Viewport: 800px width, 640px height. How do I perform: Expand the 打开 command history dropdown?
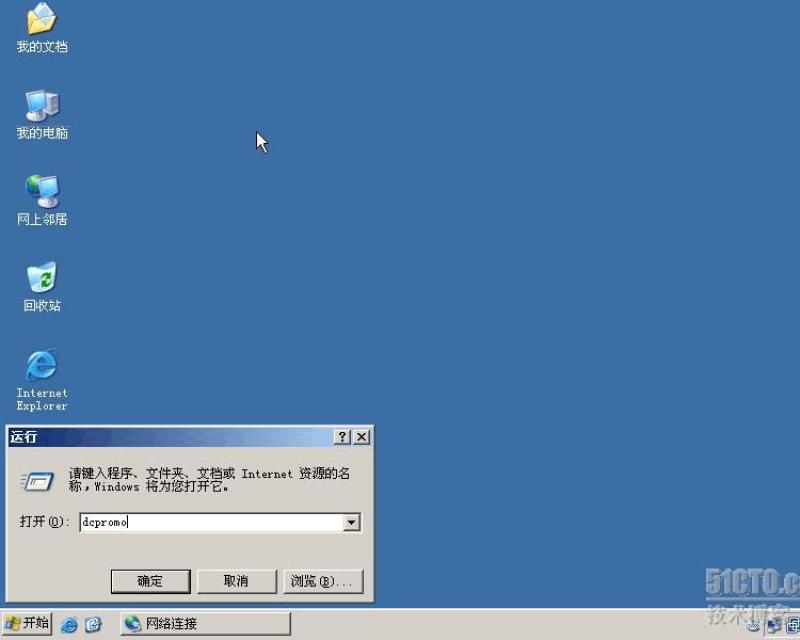tap(351, 522)
